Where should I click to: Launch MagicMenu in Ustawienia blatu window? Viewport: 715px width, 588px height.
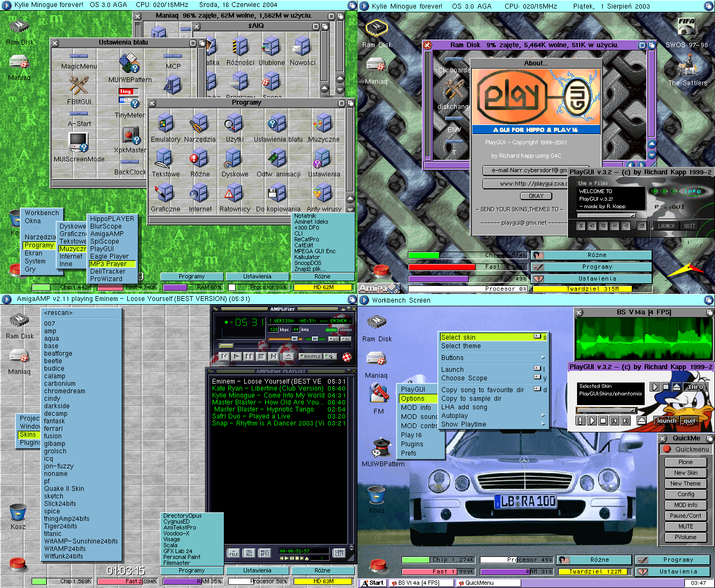pyautogui.click(x=79, y=61)
